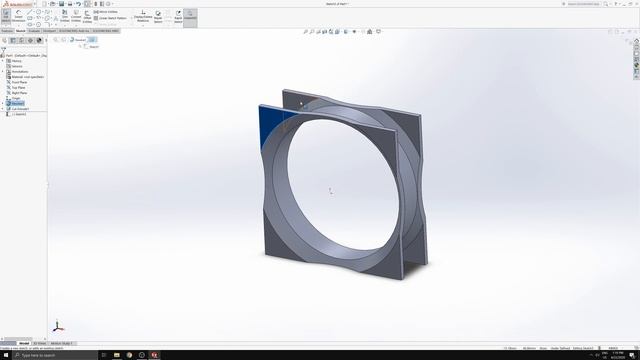Select Front Plane in the tree

coord(17,82)
